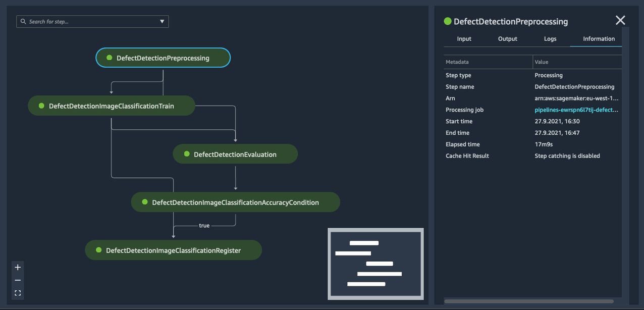Switch to the Input tab
The height and width of the screenshot is (310, 644).
464,39
